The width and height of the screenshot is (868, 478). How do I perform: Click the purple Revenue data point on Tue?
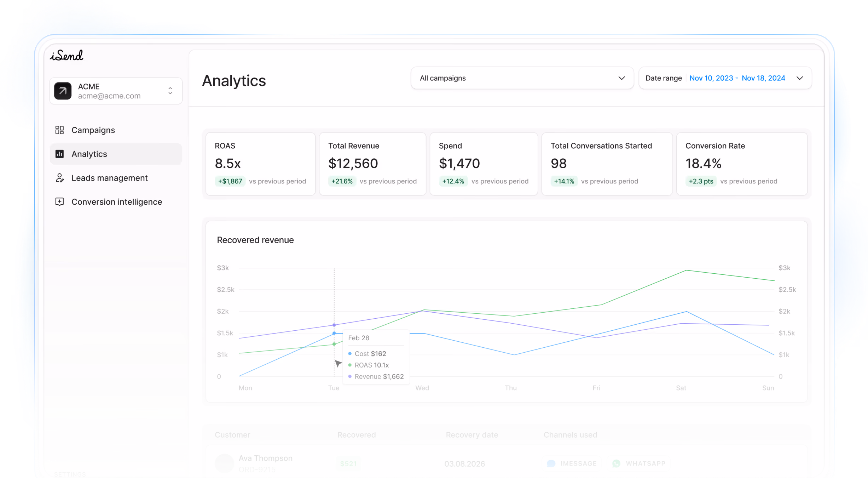pos(334,325)
